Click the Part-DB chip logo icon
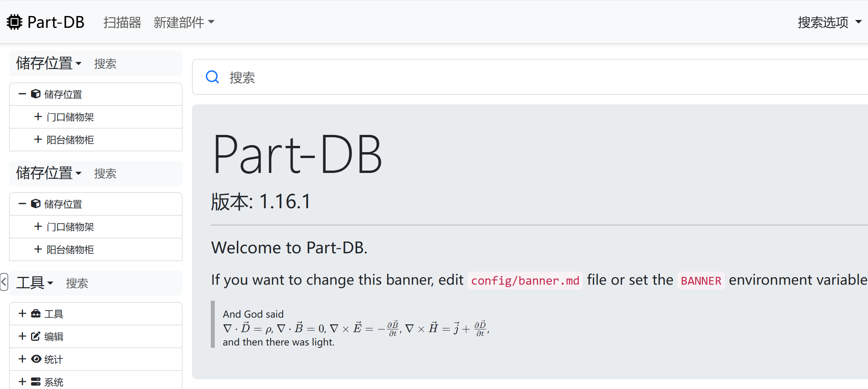Image resolution: width=868 pixels, height=389 pixels. [14, 22]
